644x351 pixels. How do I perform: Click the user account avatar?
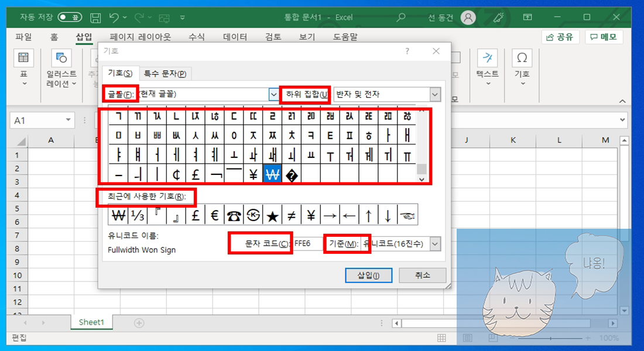click(x=468, y=17)
